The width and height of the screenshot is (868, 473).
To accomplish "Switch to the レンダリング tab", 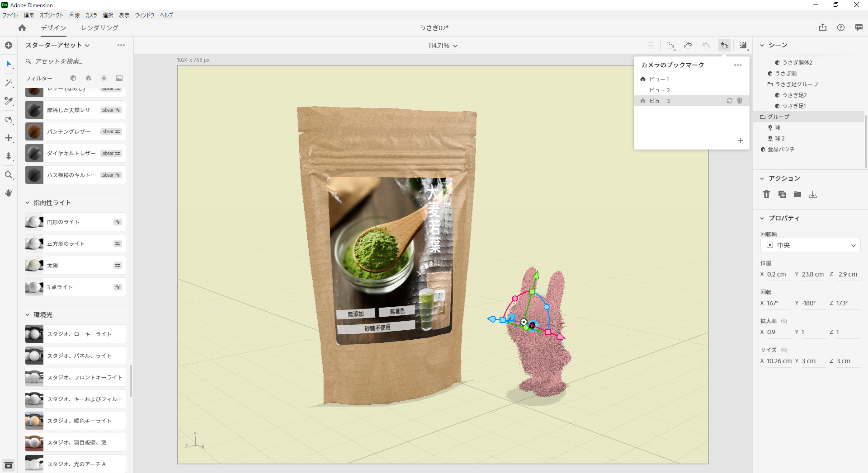I will (99, 28).
